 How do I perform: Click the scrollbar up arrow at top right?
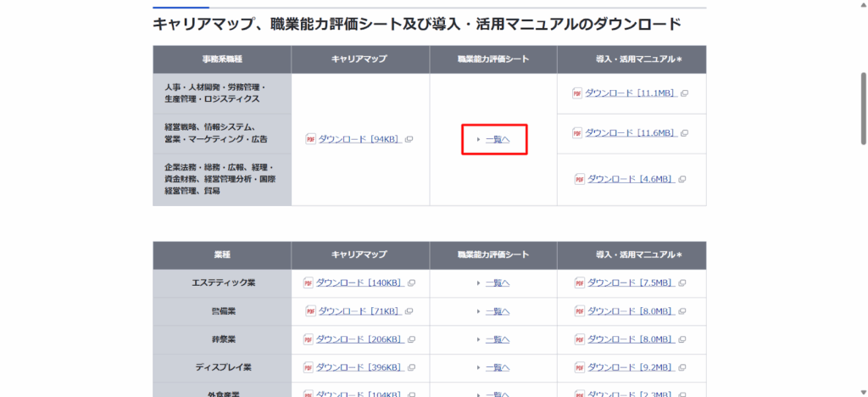862,5
